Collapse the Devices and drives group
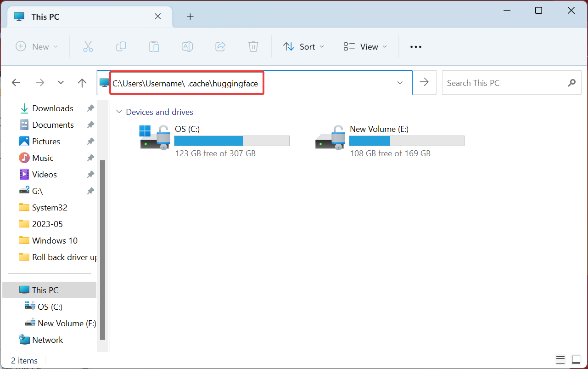This screenshot has width=588, height=369. pyautogui.click(x=119, y=112)
